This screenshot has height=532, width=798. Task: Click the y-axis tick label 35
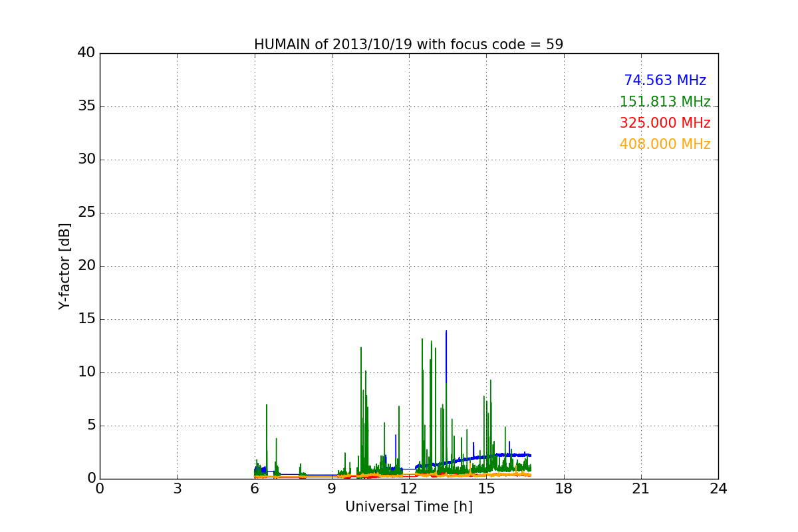coord(86,106)
